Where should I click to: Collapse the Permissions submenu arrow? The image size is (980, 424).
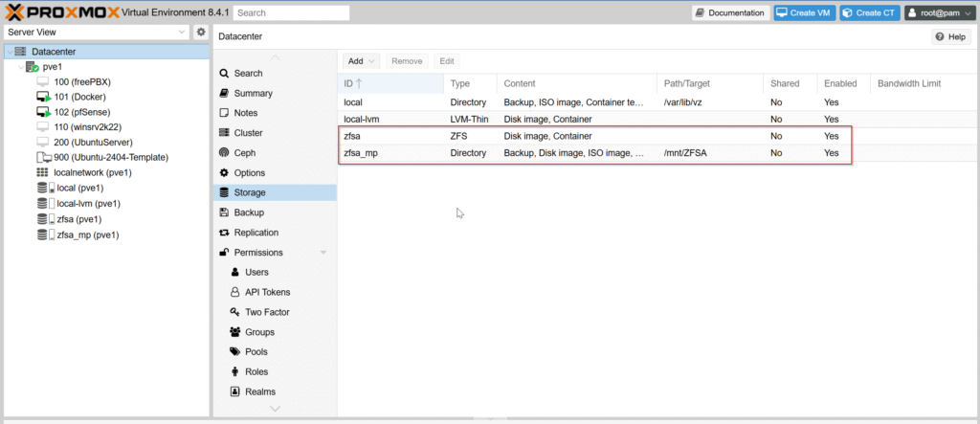[x=323, y=253]
